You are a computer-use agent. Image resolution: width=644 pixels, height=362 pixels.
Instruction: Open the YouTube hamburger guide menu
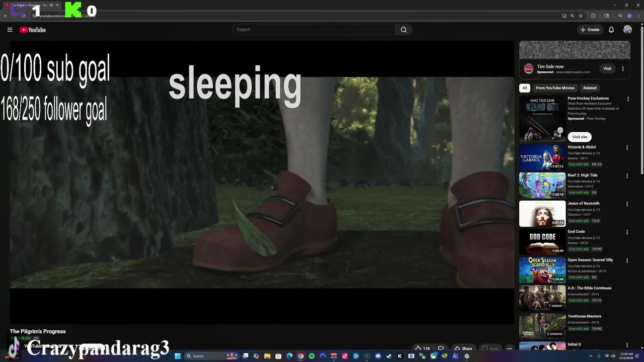click(x=10, y=30)
